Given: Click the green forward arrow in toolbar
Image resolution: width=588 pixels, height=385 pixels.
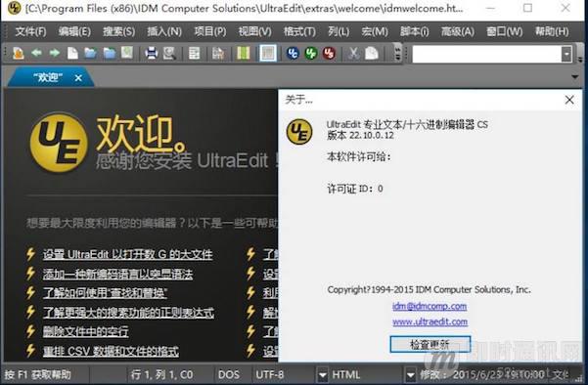Looking at the screenshot, I should (55, 53).
